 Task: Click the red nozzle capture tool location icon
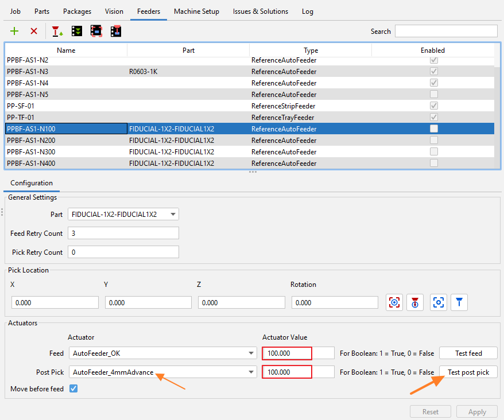click(x=414, y=302)
